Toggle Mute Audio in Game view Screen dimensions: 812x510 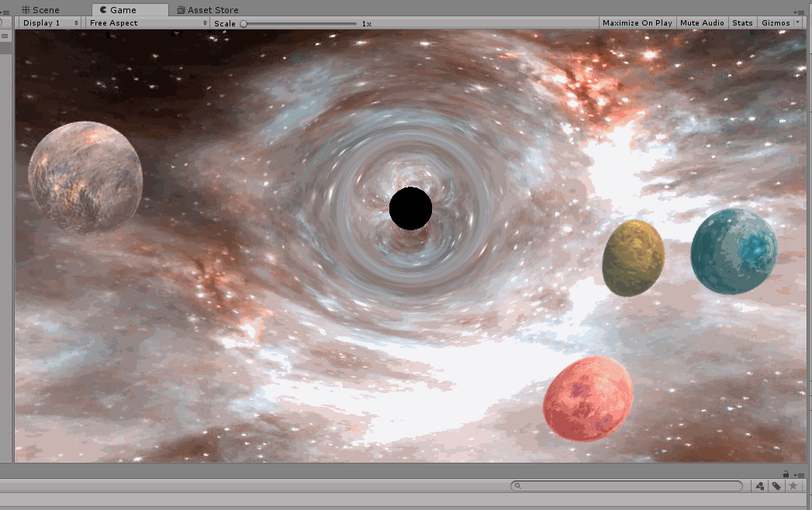coord(702,22)
